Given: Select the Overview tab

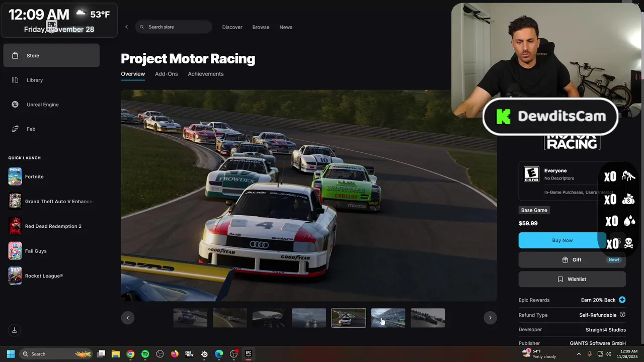Looking at the screenshot, I should (133, 74).
